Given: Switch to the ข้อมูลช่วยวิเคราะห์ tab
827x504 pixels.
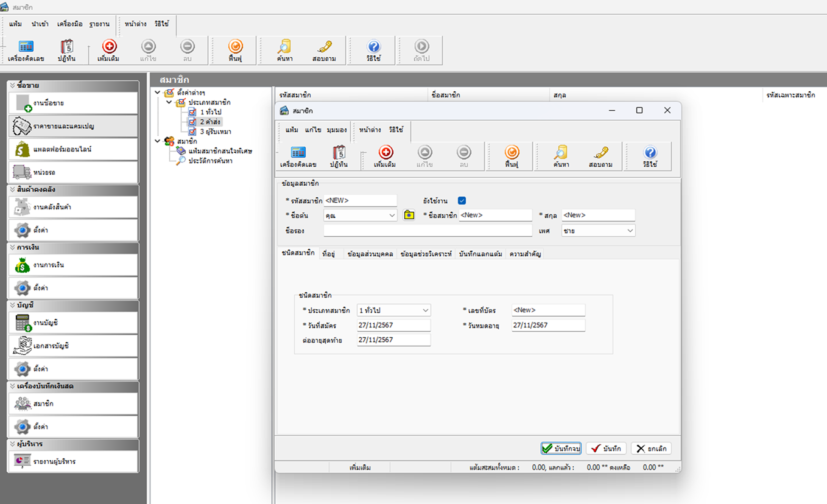Looking at the screenshot, I should tap(426, 254).
